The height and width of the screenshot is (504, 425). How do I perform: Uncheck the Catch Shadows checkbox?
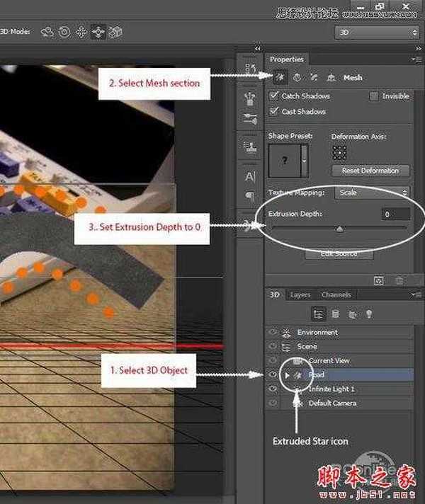coord(275,96)
